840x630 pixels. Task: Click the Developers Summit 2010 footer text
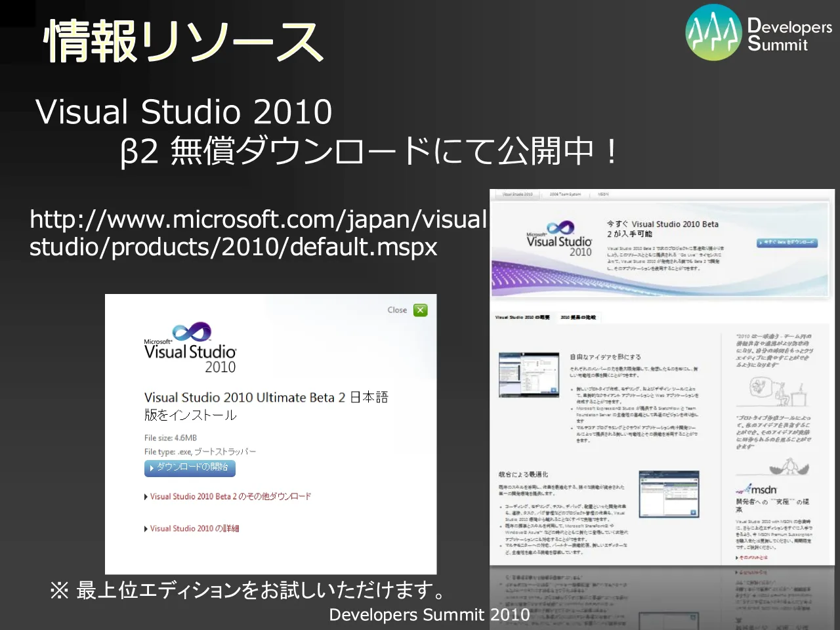pos(429,614)
